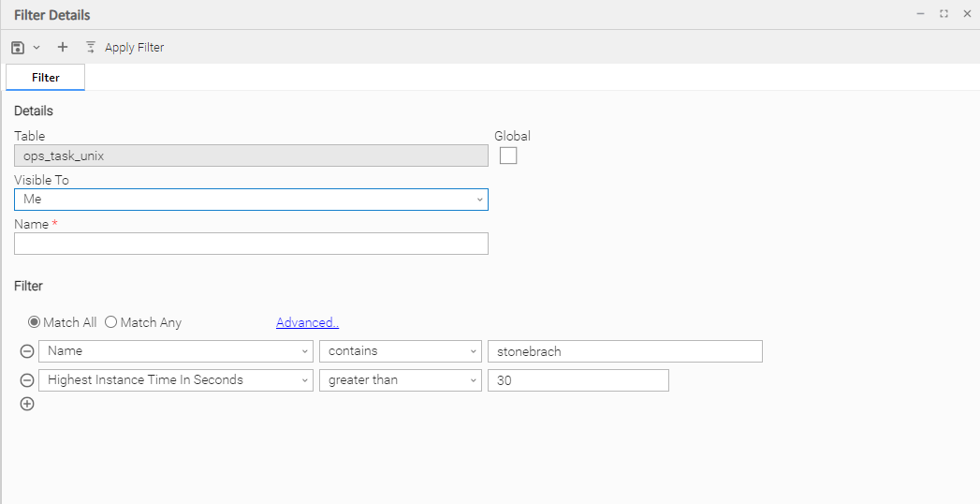The width and height of the screenshot is (980, 504).
Task: Open the 'greater than' operator dropdown
Action: click(401, 380)
